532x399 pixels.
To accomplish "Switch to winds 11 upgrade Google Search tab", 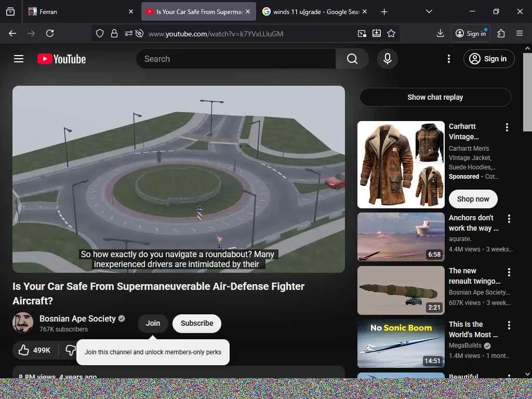I will (315, 12).
